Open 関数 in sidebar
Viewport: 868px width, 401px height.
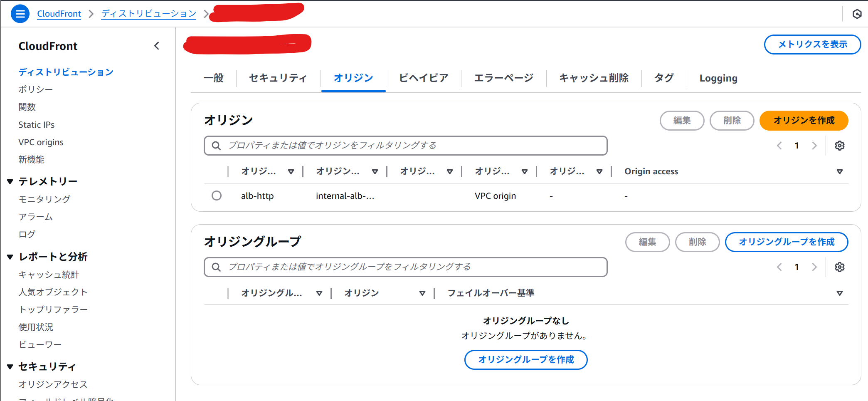(x=27, y=107)
